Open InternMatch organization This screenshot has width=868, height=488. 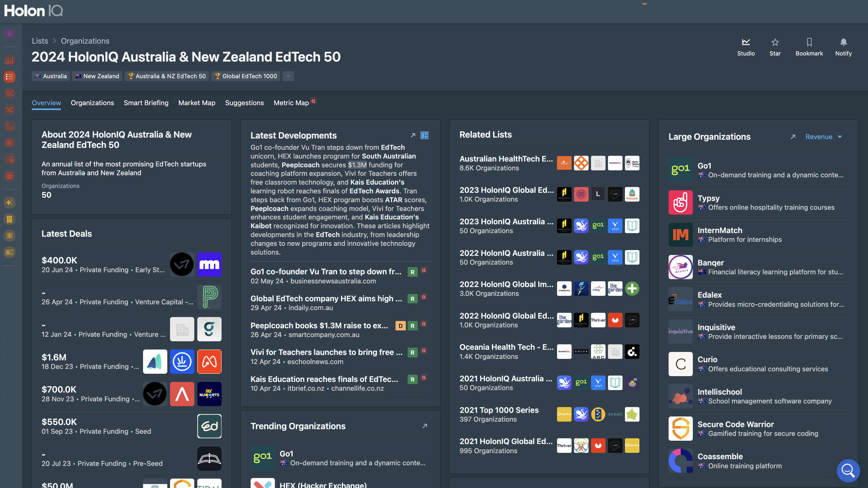758,235
